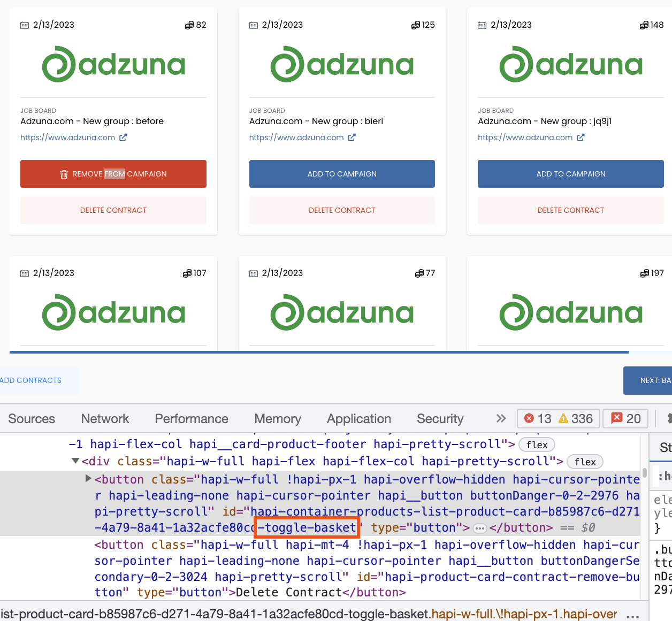This screenshot has width=672, height=621.
Task: Open the Memory tab
Action: point(278,419)
